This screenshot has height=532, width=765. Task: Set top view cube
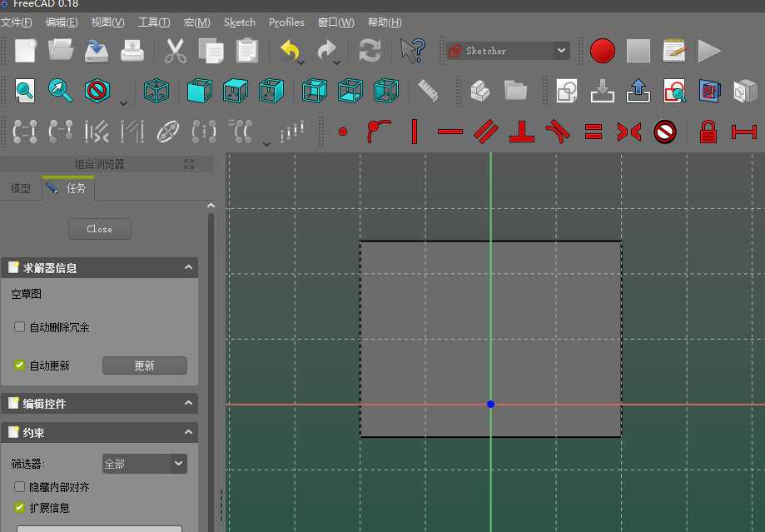[235, 91]
